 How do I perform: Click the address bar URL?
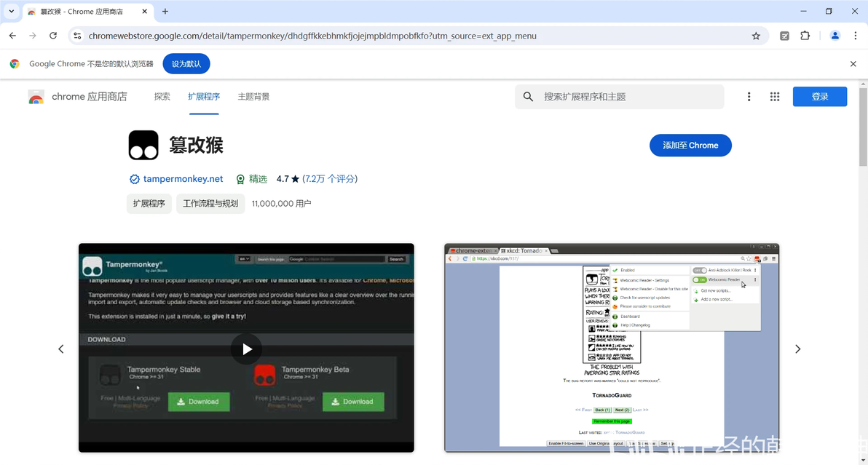click(312, 36)
